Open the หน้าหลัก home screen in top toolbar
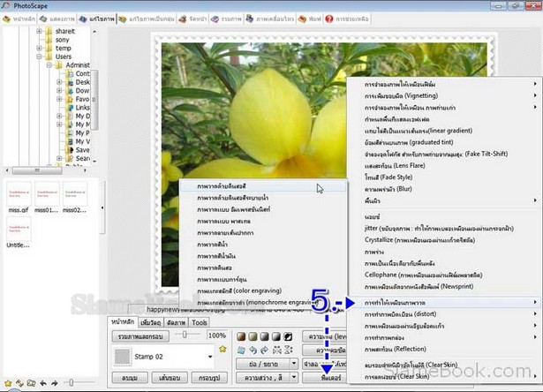The image size is (543, 392). (x=19, y=19)
